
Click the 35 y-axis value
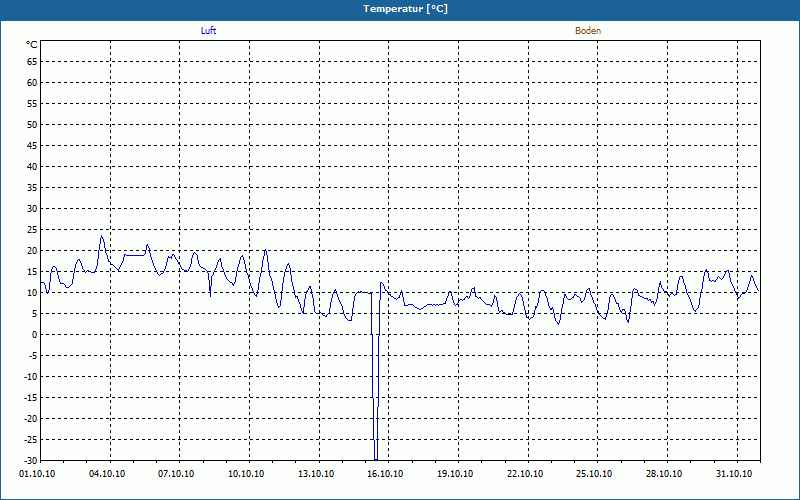coord(32,188)
